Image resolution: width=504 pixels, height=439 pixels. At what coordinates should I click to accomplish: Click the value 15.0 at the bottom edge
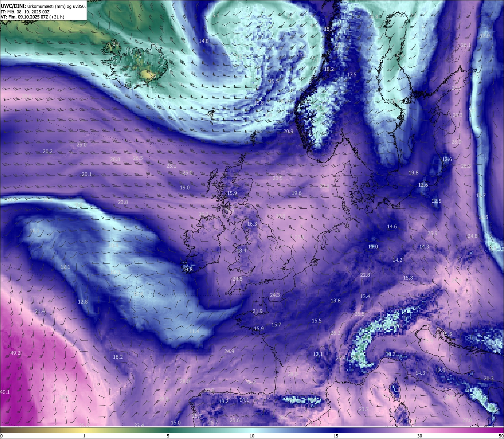[x=176, y=422]
